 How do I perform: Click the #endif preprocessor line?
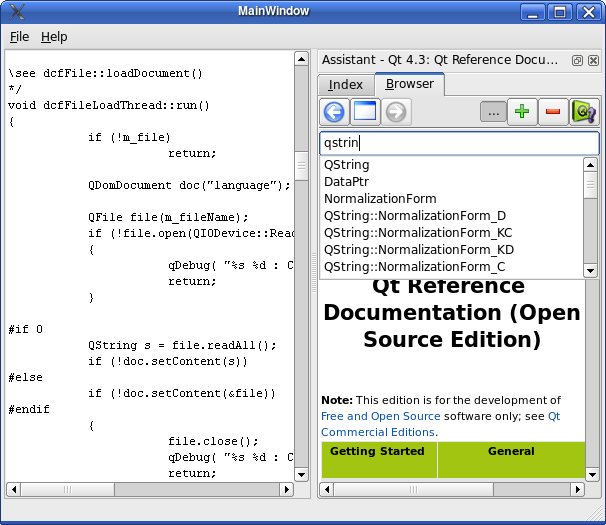pos(29,409)
